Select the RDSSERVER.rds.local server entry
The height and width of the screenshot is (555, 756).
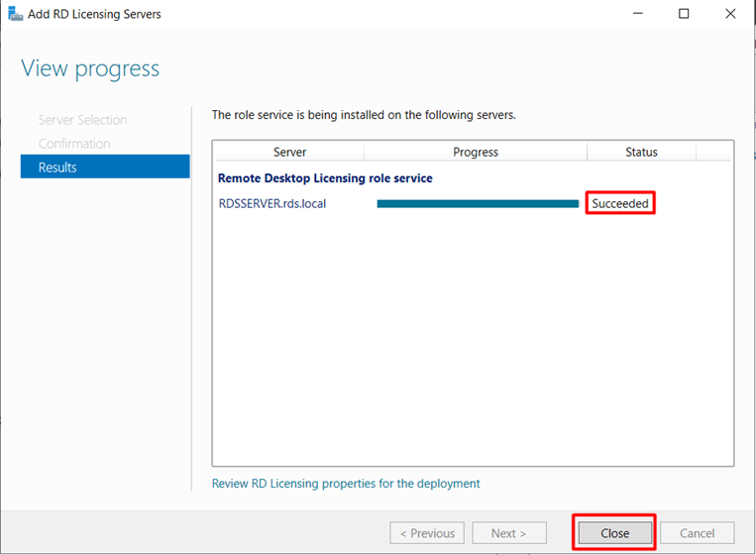point(272,204)
